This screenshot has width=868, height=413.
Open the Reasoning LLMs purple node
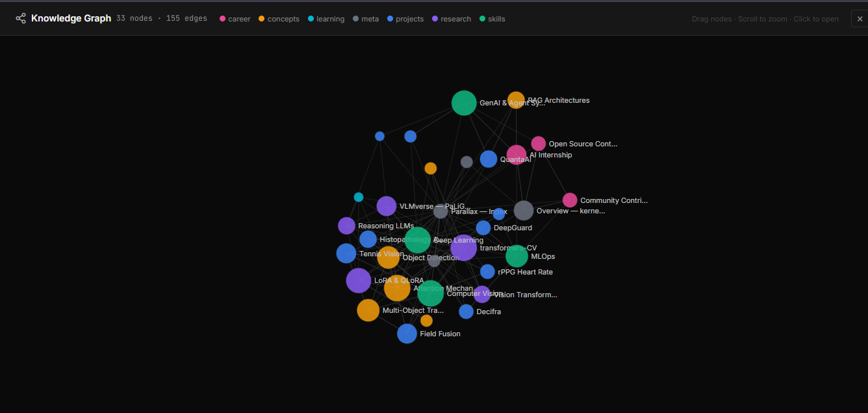(347, 226)
